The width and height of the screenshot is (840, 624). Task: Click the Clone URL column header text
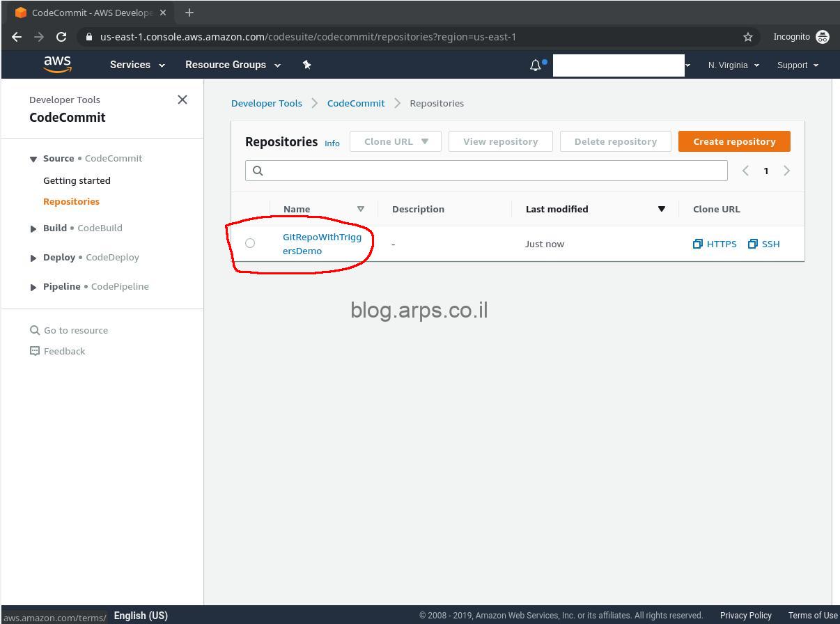717,209
